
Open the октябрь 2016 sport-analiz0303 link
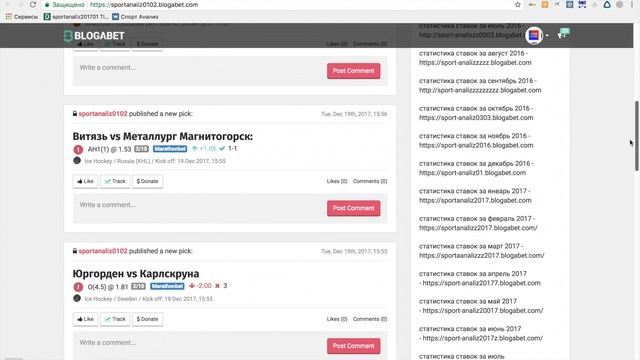[476, 118]
